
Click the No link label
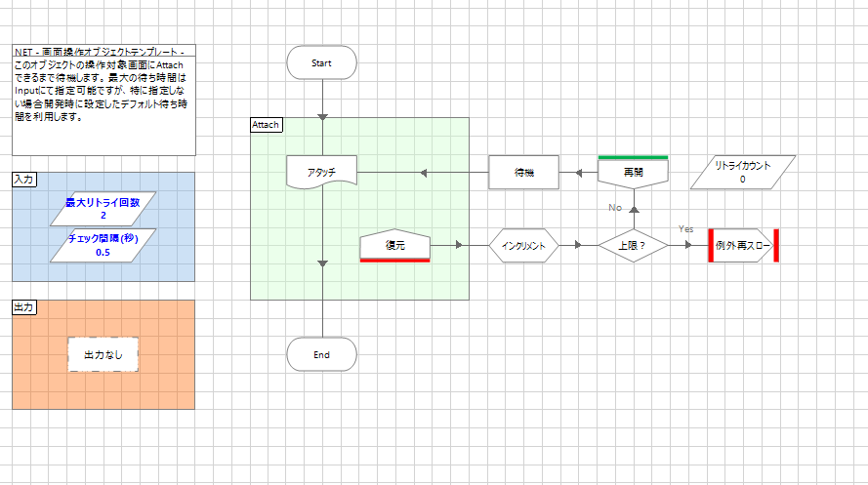pyautogui.click(x=615, y=208)
